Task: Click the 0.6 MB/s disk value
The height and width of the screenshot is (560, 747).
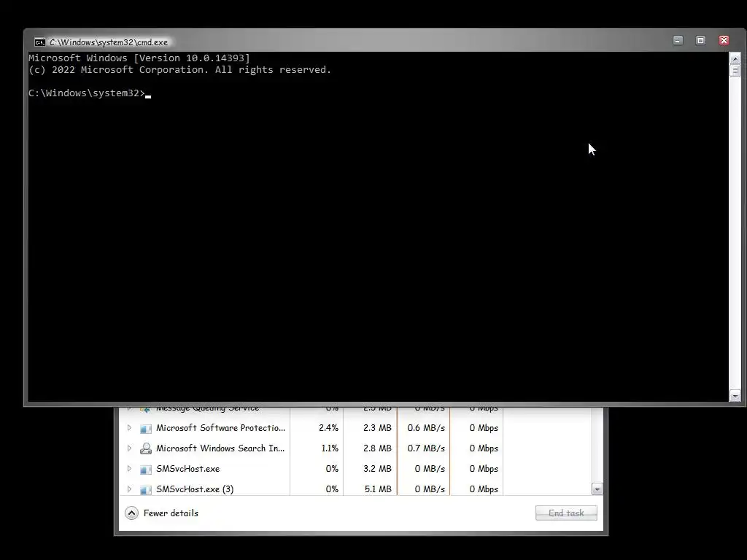Action: (x=426, y=427)
